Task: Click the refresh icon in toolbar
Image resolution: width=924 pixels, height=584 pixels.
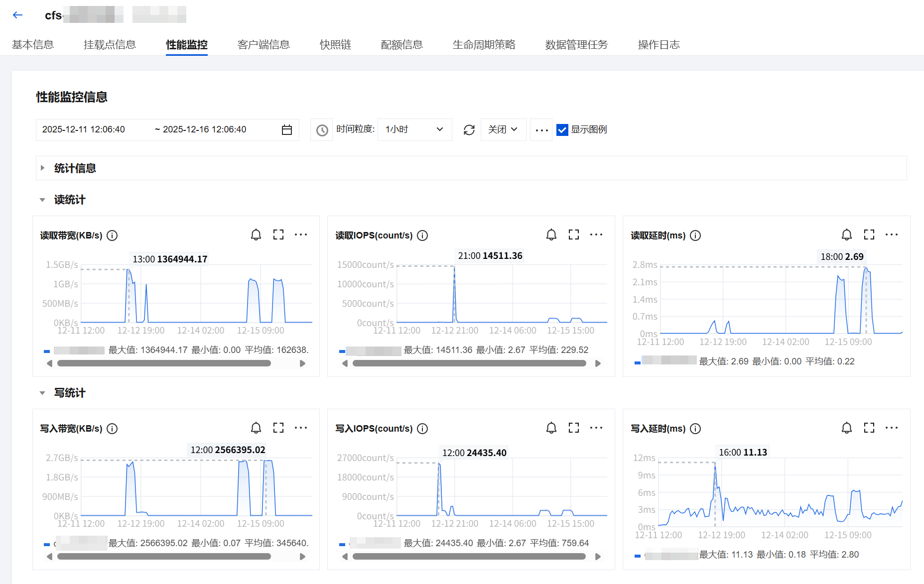Action: tap(469, 130)
